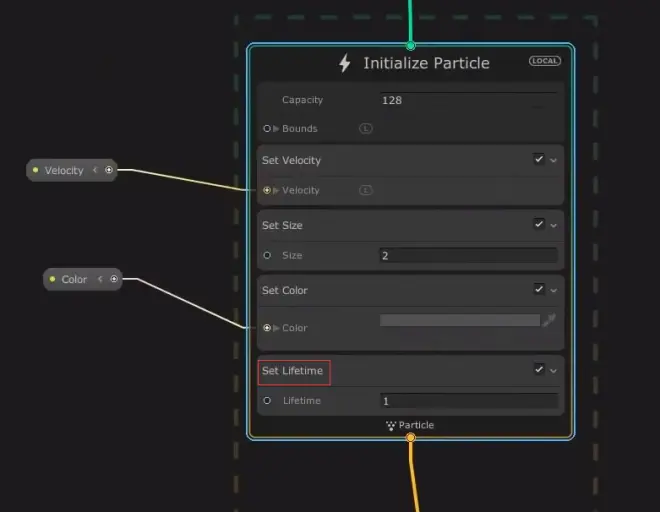
Task: Click the Size value field
Action: click(x=468, y=255)
